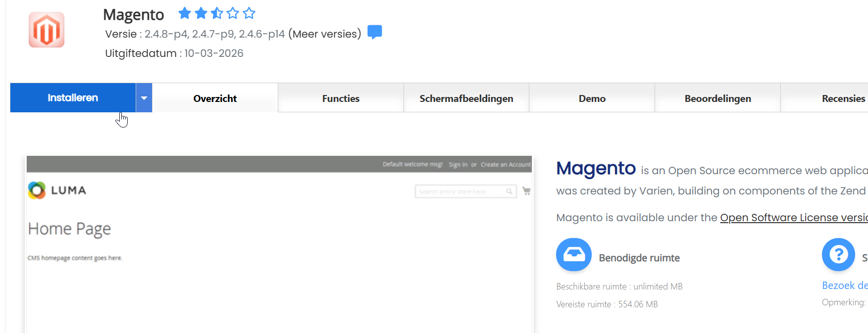Select the Demo tab
This screenshot has height=333, width=868.
coord(592,98)
